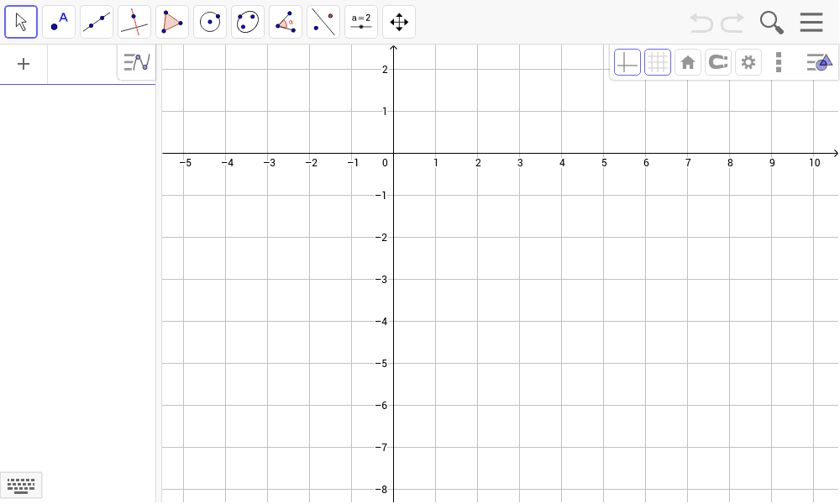
Task: Select the Line through two points tool
Action: pyautogui.click(x=97, y=22)
